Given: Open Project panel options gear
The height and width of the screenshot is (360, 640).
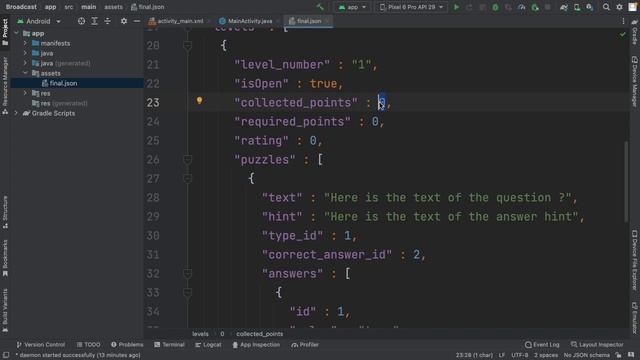Looking at the screenshot, I should point(124,21).
